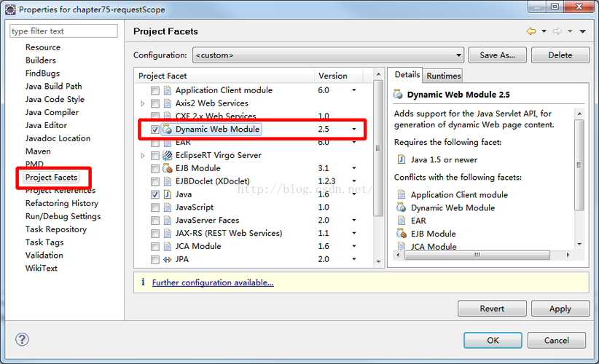Expand the Axis2 Web Services tree node
The image size is (599, 364).
tap(143, 103)
